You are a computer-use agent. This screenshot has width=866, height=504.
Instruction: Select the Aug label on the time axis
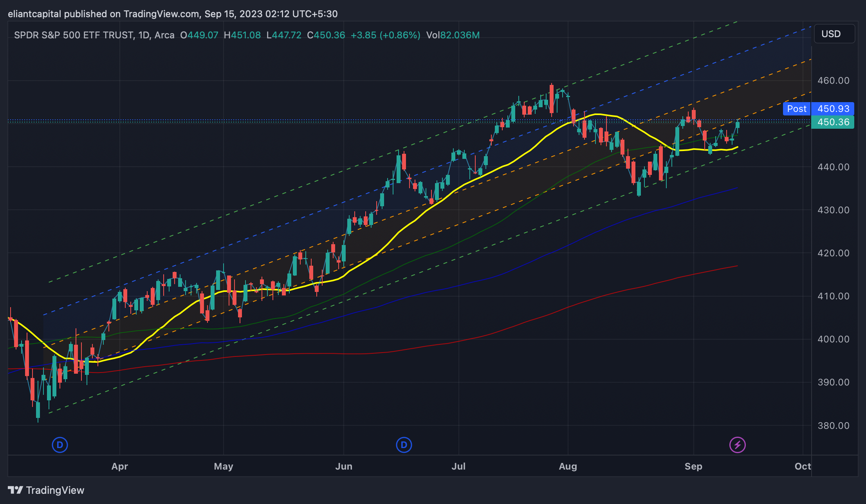568,466
